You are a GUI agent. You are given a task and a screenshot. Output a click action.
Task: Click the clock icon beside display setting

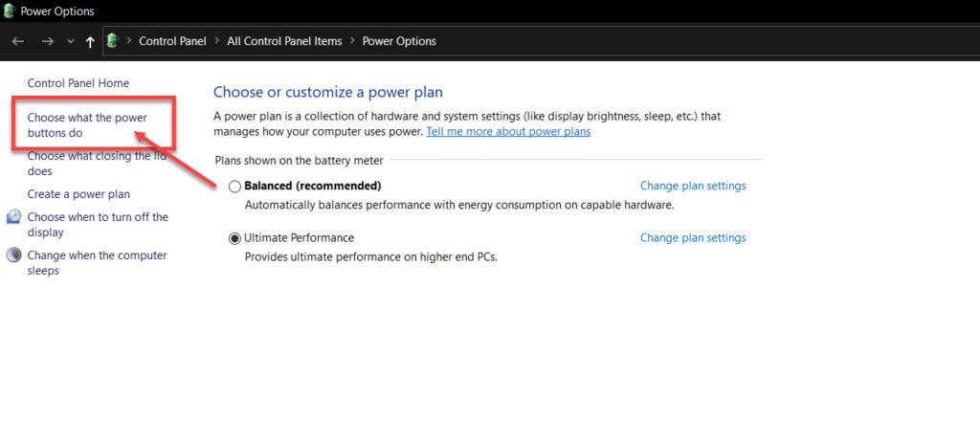[13, 217]
